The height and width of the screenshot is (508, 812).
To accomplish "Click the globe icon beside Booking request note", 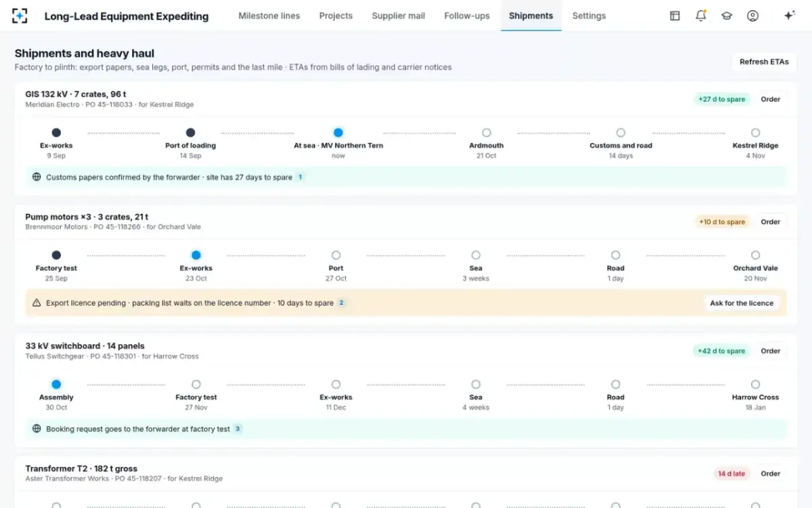I will coord(37,429).
